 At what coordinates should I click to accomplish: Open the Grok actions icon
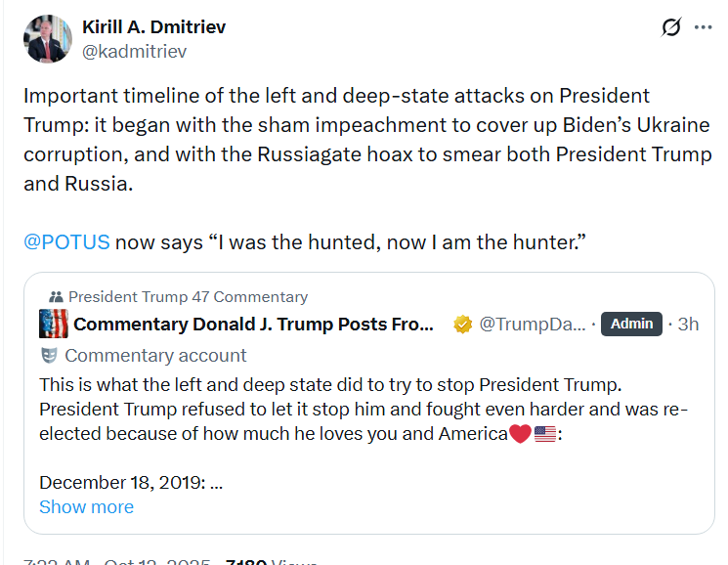pyautogui.click(x=671, y=27)
